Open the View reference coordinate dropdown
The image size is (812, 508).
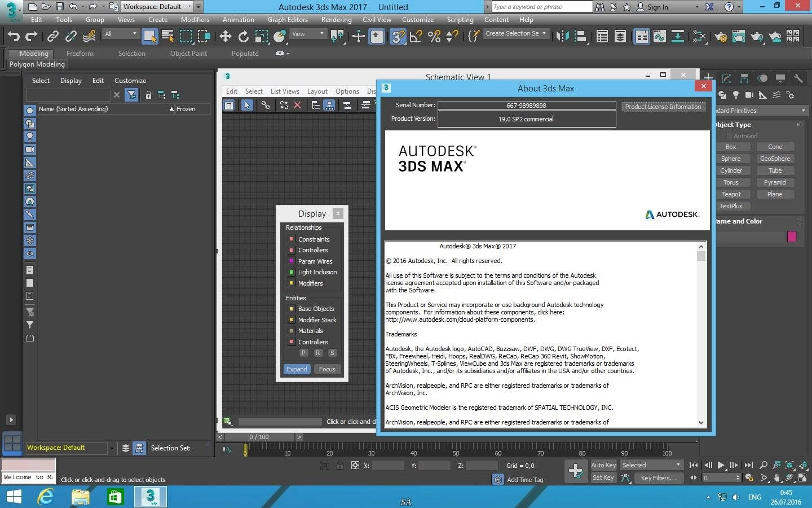pos(308,34)
